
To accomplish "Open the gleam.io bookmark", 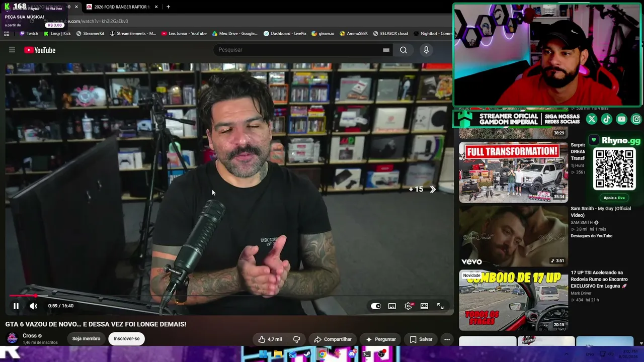I will click(x=323, y=34).
